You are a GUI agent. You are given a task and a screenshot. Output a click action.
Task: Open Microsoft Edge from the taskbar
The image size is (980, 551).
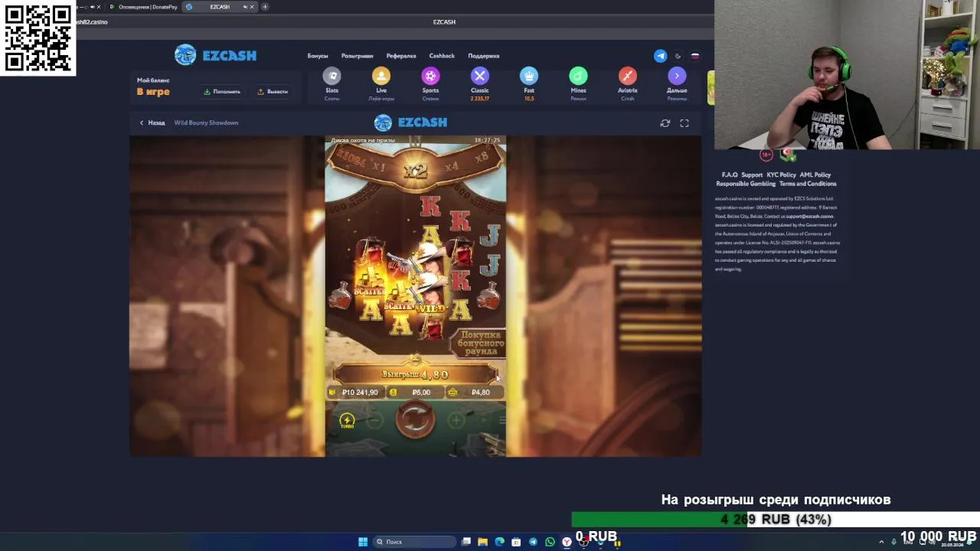(500, 542)
